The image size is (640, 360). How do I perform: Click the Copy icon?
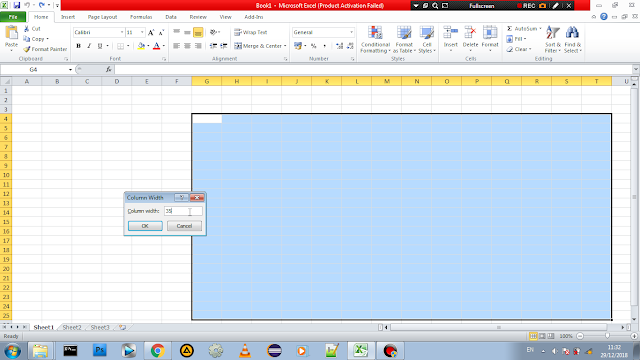tap(27, 39)
